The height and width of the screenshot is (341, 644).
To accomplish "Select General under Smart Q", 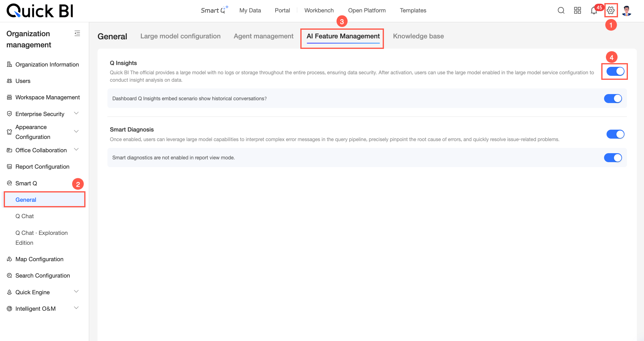I will coord(44,200).
